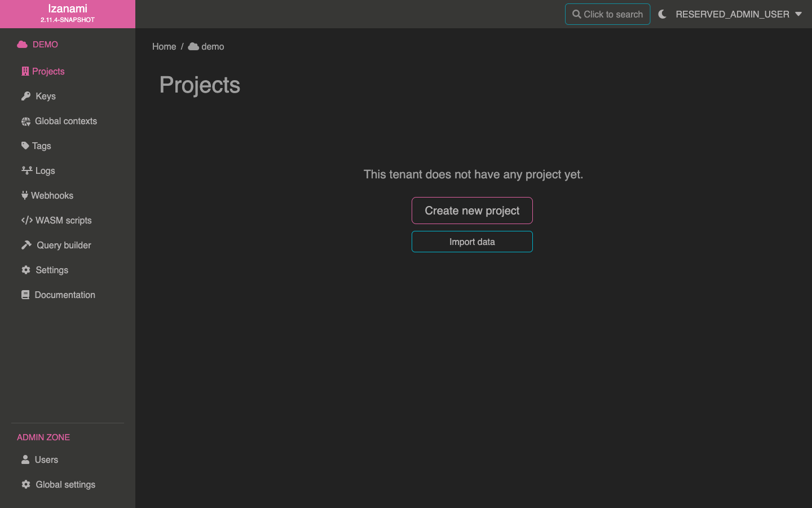Go to Users in Admin Zone
This screenshot has width=812, height=508.
coord(46,459)
